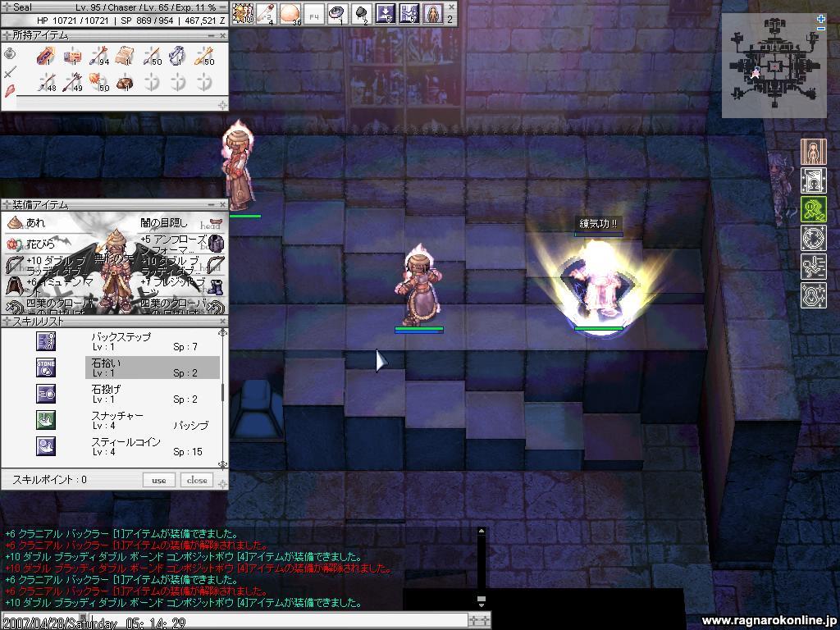
Task: Use the peach-colored hotbar item showing 36
Action: 290,13
